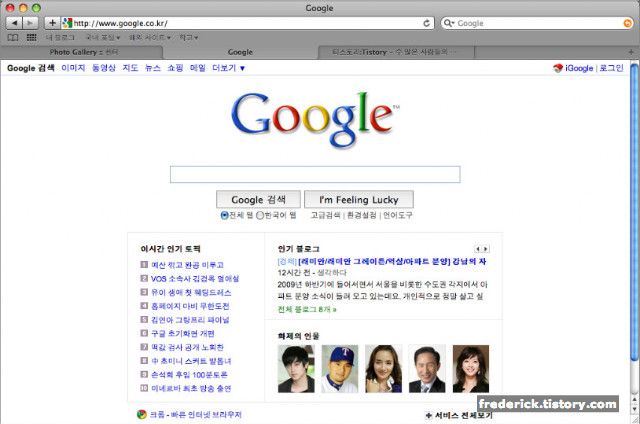The image size is (640, 424).
Task: Open the Chrome browser promo link
Action: tap(196, 415)
